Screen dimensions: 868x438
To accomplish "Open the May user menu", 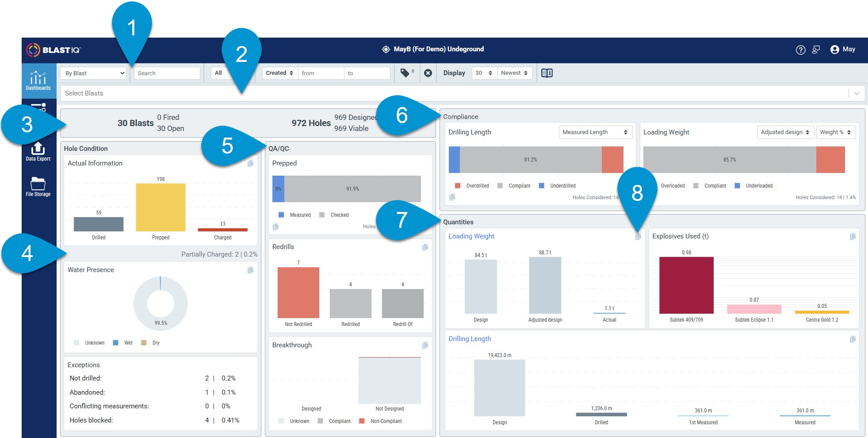I will click(x=843, y=50).
